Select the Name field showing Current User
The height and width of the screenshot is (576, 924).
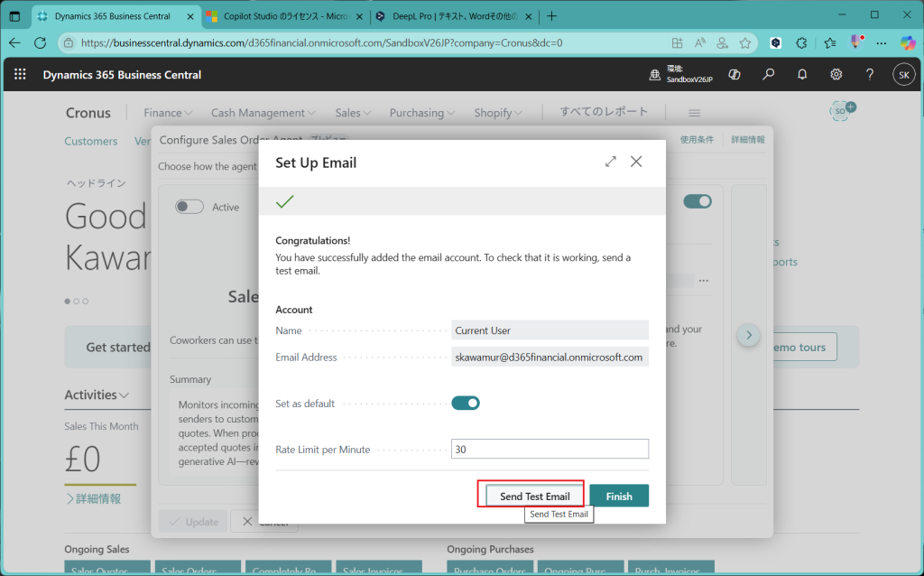(550, 330)
